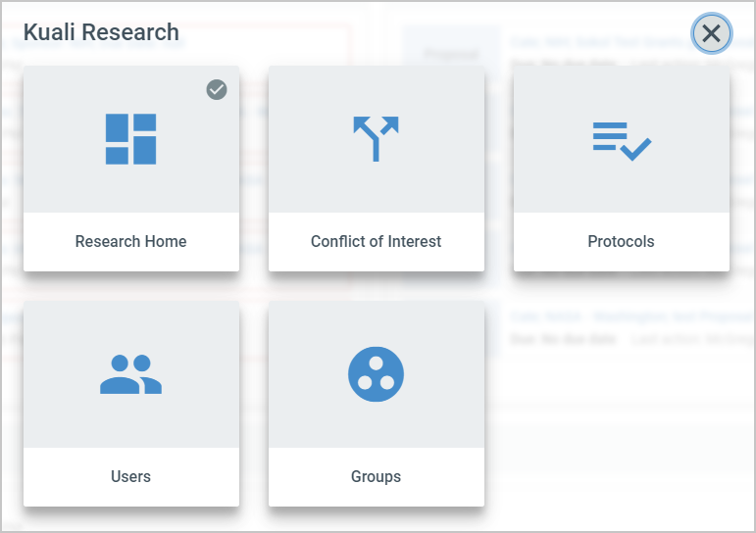The width and height of the screenshot is (756, 533).
Task: Go to the "Protocols" label text
Action: point(621,241)
